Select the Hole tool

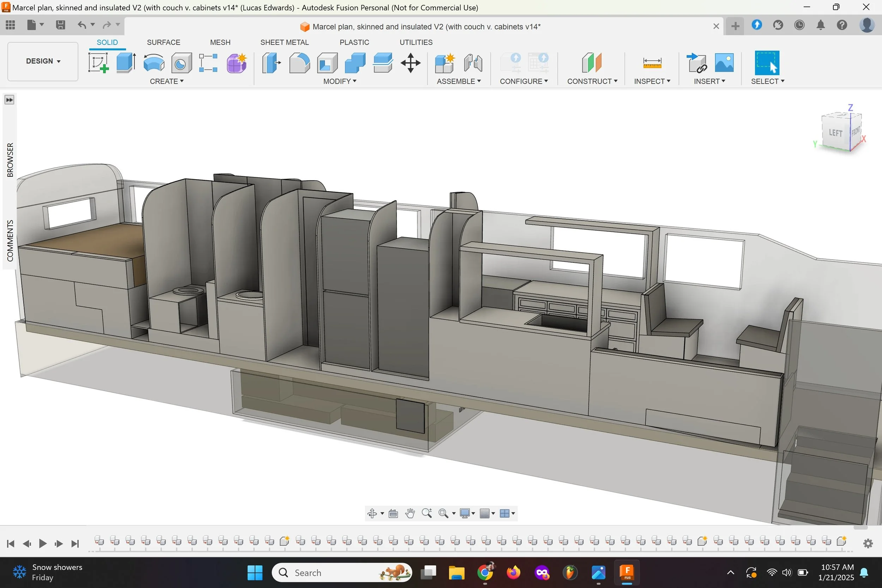(x=181, y=63)
